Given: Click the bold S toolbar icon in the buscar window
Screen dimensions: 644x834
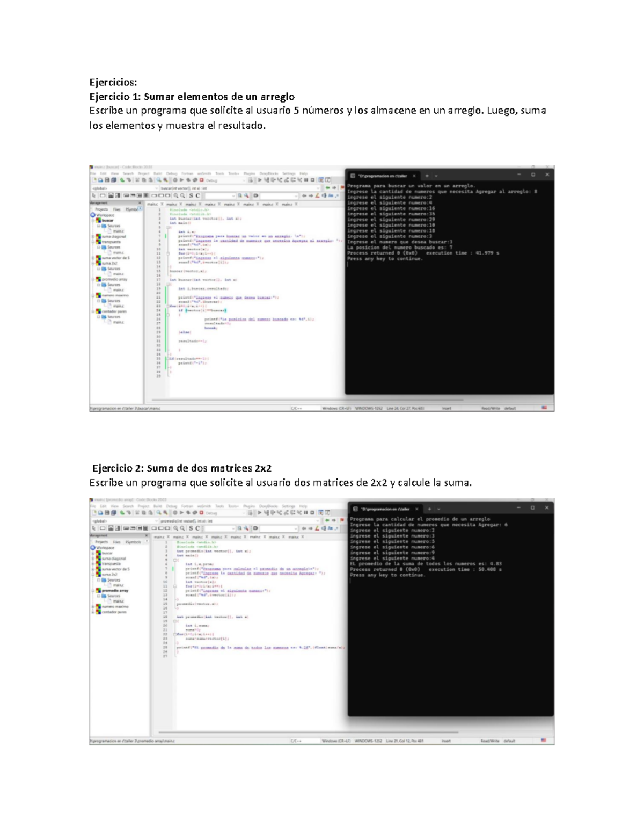Looking at the screenshot, I should tap(191, 196).
